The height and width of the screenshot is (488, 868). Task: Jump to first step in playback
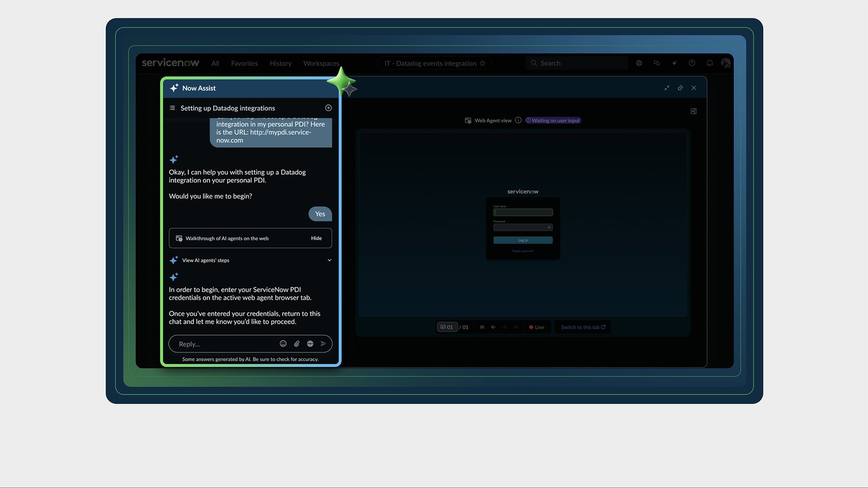482,327
